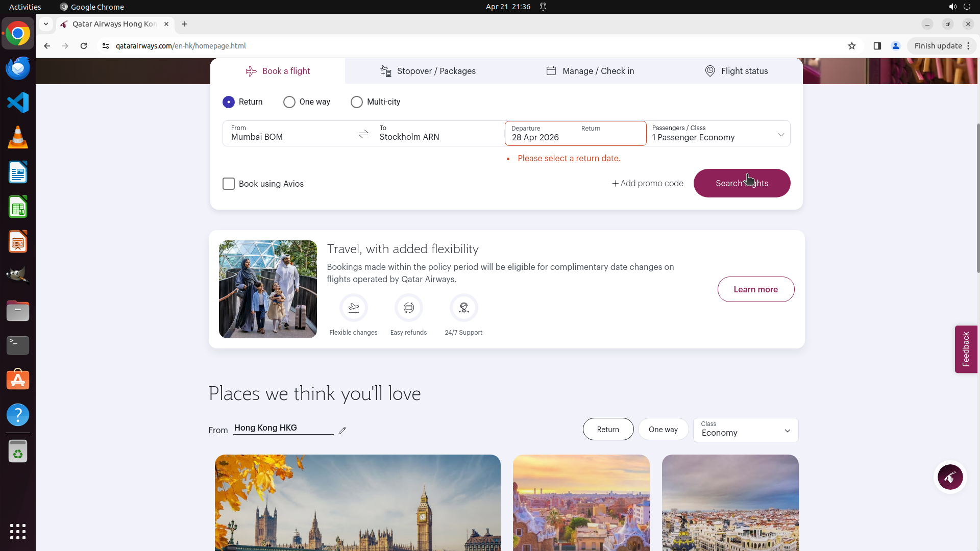The height and width of the screenshot is (551, 980).
Task: Expand the Passengers / Class dropdown
Action: (x=718, y=134)
